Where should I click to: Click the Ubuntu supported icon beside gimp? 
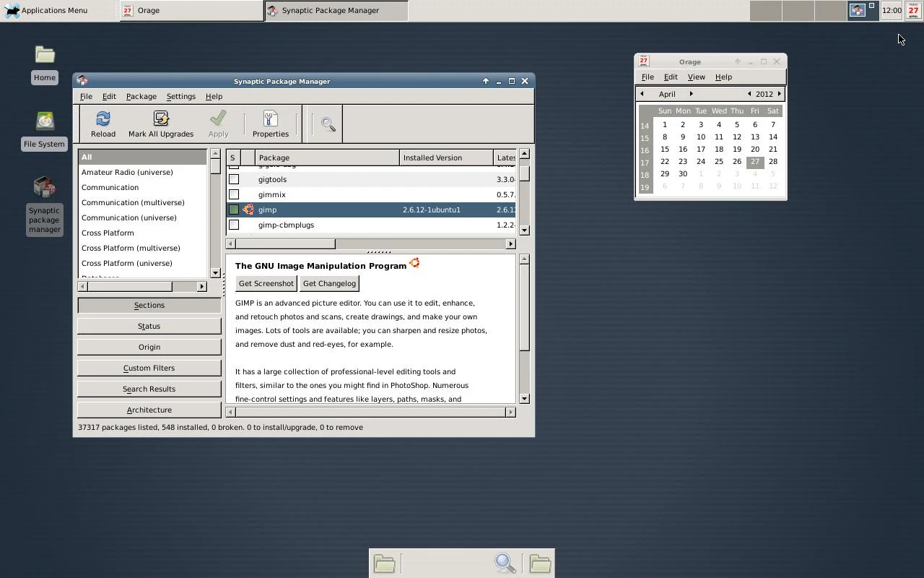[248, 210]
